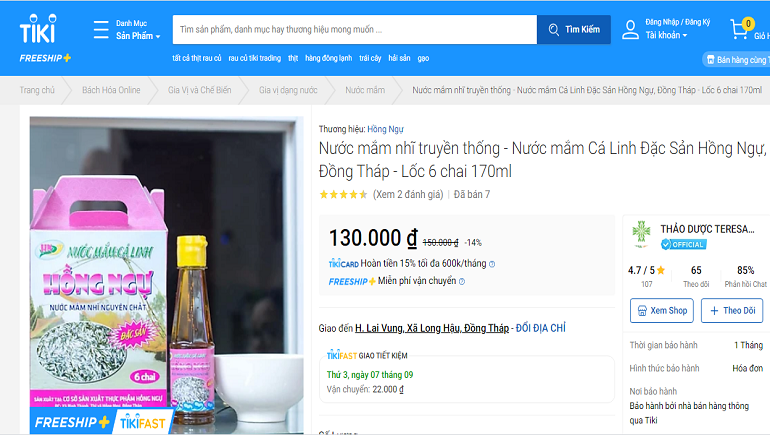The image size is (770, 435).
Task: Go to Trang chủ breadcrumb
Action: 37,90
